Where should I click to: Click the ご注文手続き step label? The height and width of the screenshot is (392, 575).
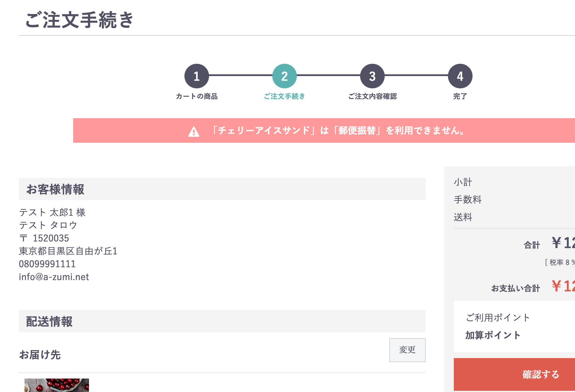pos(284,96)
